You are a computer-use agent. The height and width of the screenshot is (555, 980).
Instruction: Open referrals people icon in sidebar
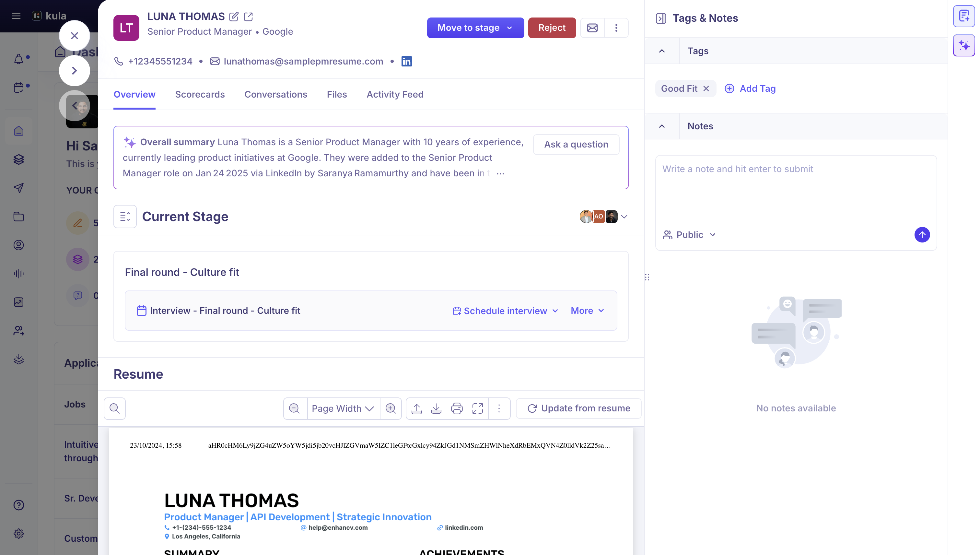(x=19, y=330)
